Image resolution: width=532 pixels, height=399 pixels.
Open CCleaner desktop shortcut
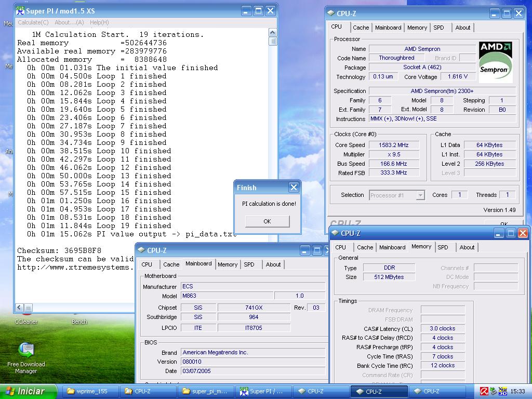(26, 321)
